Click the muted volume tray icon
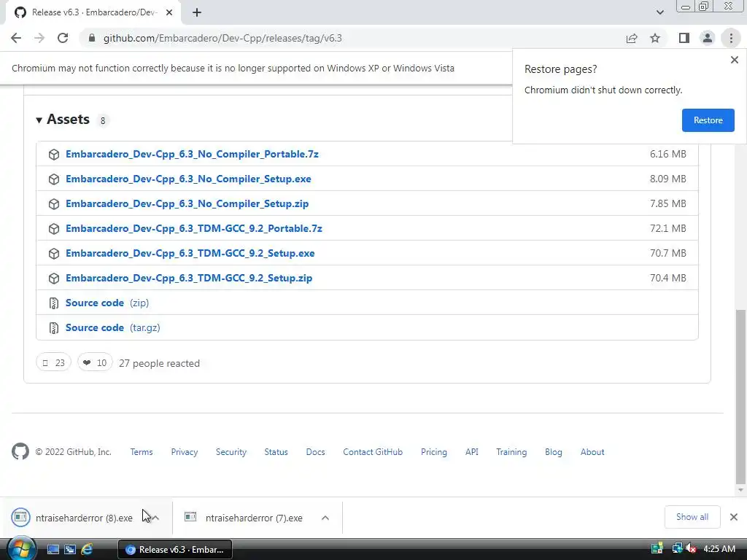The image size is (747, 560). click(692, 549)
